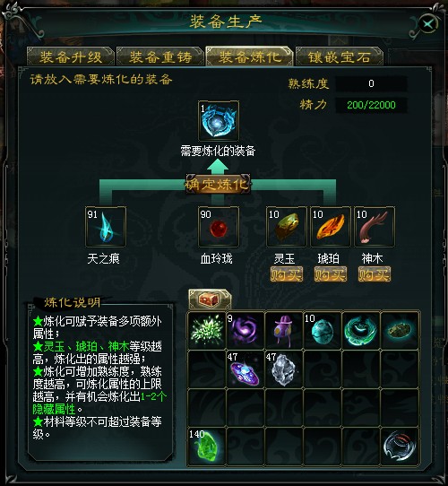
Task: Pick the purple vortex item numbered 9
Action: [x=246, y=330]
